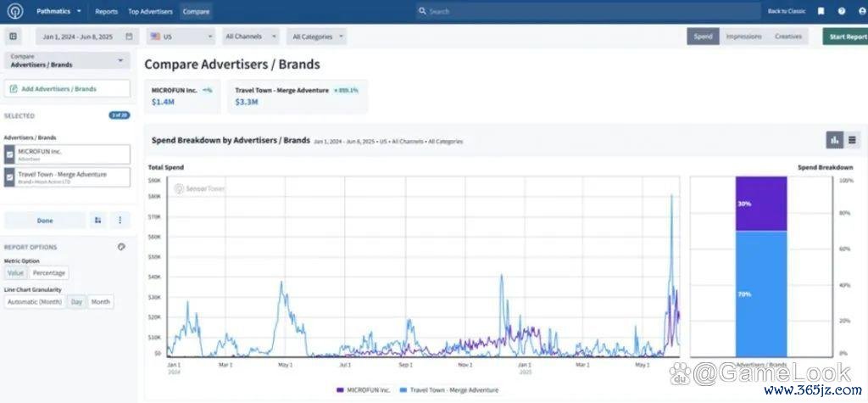This screenshot has width=868, height=403.
Task: Open the bookmark icon in header
Action: (821, 11)
